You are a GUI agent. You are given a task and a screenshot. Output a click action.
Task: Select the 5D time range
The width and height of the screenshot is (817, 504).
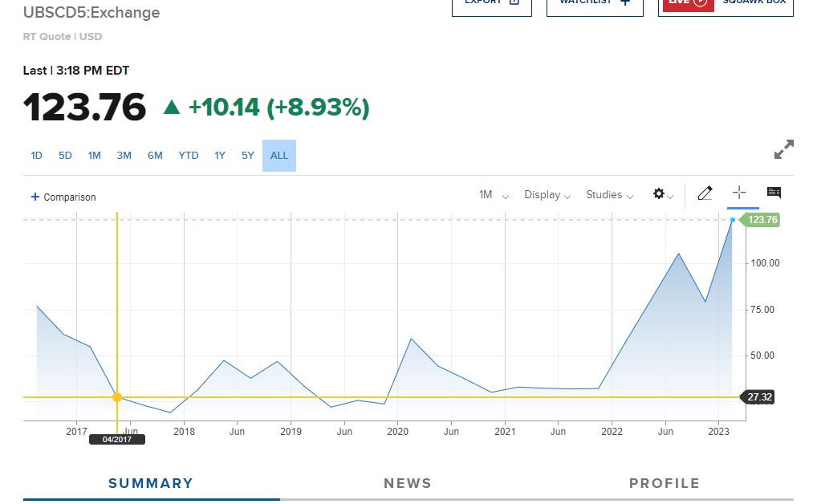coord(65,156)
